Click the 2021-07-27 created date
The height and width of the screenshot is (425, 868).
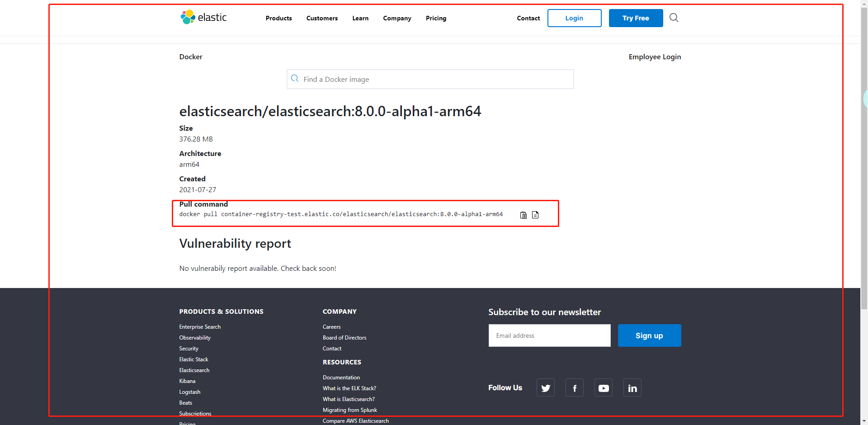198,190
